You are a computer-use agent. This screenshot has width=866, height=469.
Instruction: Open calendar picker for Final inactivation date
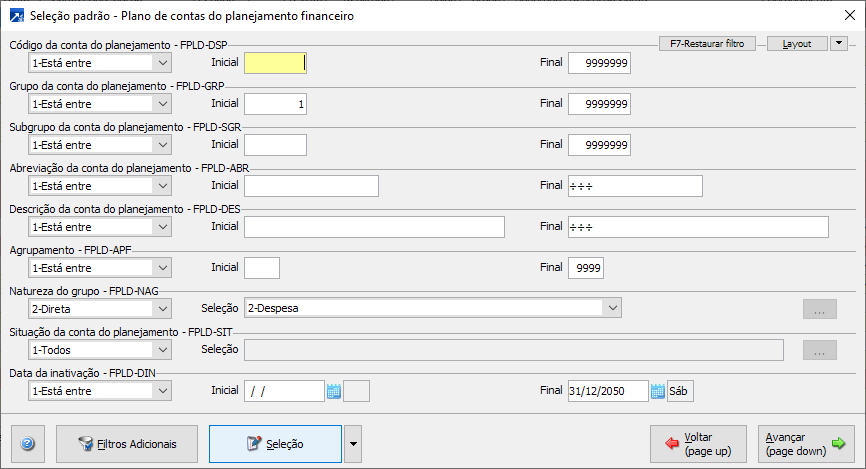pos(658,391)
